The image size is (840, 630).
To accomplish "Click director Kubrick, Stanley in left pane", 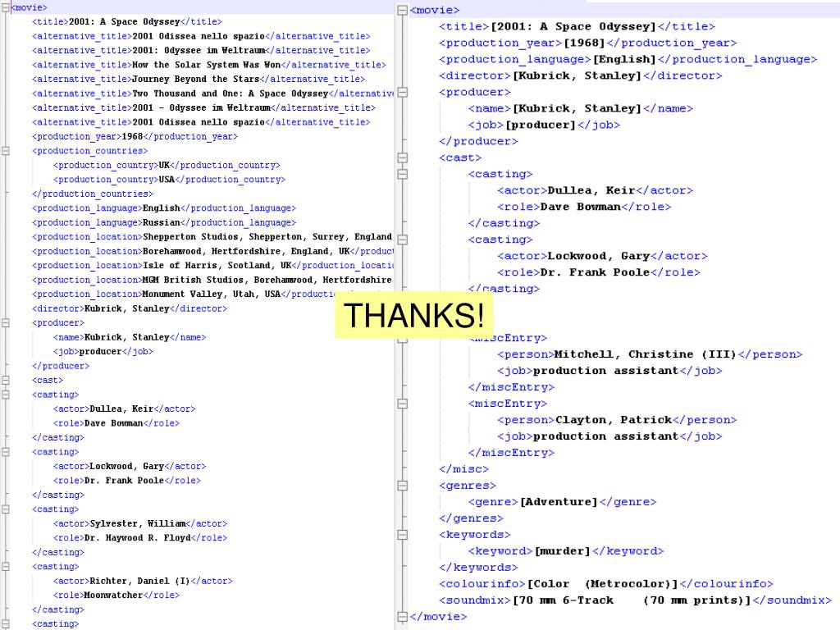I will 130,308.
